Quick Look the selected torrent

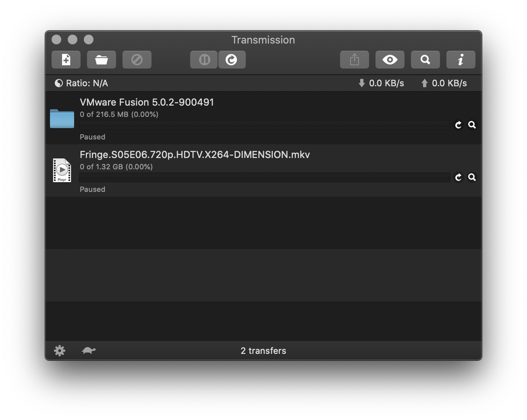(390, 59)
